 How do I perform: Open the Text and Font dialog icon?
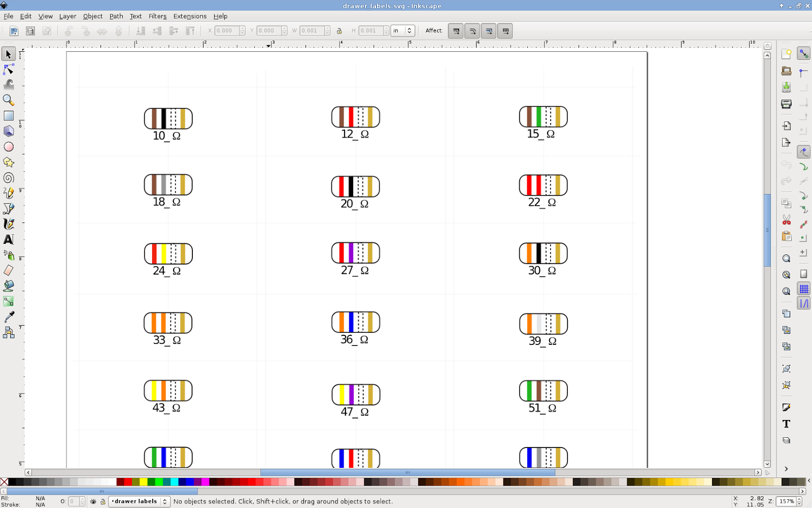pos(786,424)
